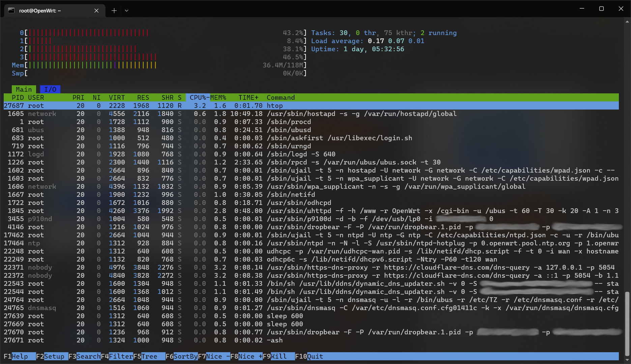Sort by CPU% column header

click(x=198, y=97)
